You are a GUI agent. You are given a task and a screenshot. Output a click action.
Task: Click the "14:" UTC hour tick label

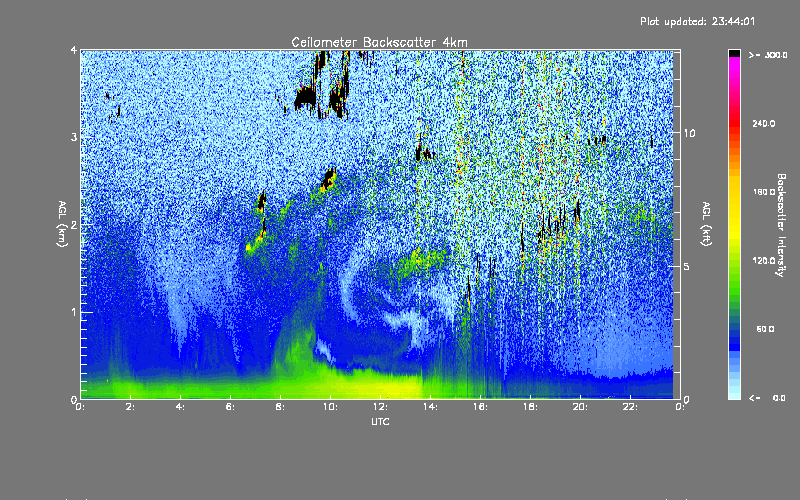[x=430, y=407]
